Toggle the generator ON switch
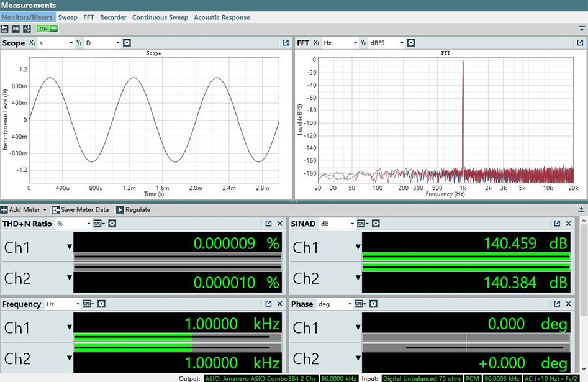This screenshot has width=588, height=382. (x=47, y=29)
